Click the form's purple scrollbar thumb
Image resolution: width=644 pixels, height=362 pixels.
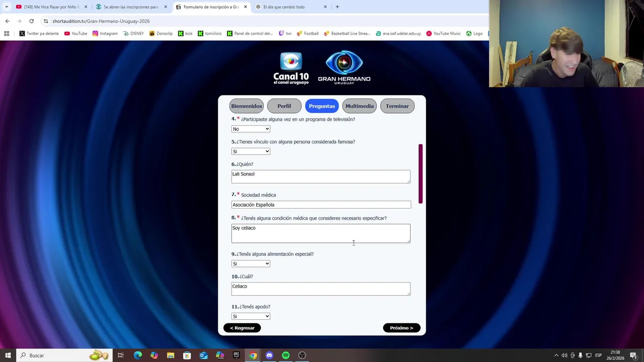click(420, 173)
